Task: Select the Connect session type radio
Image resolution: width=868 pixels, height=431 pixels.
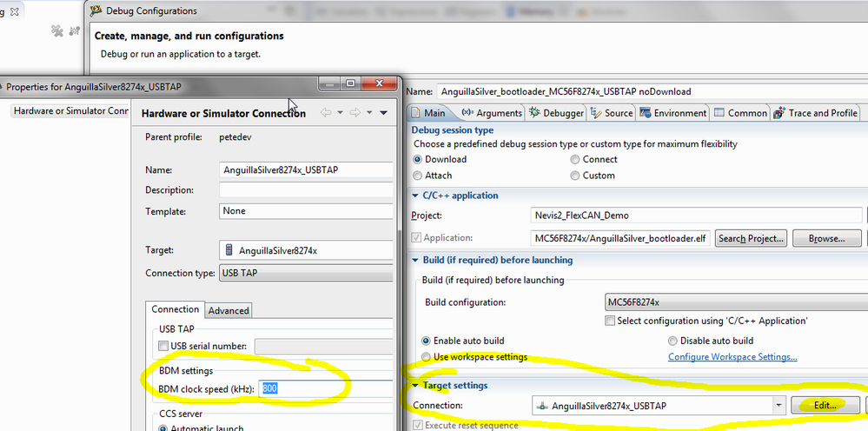Action: coord(576,159)
